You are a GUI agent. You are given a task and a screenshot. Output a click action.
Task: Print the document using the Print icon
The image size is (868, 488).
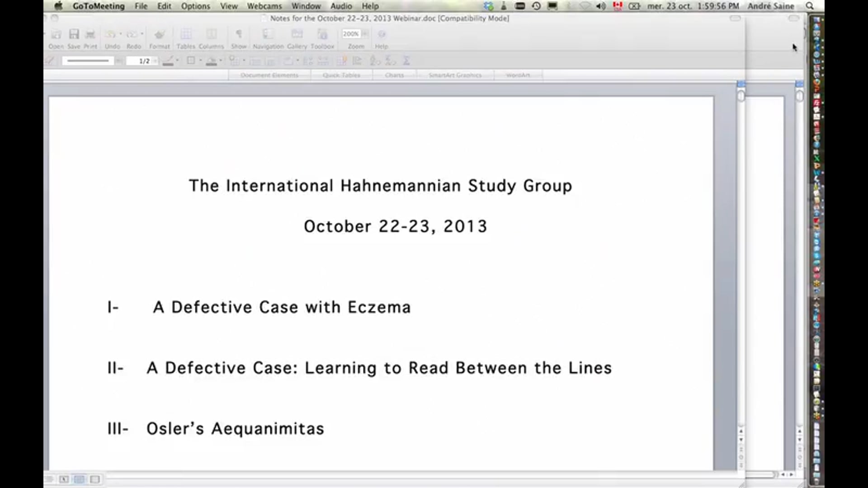(90, 34)
